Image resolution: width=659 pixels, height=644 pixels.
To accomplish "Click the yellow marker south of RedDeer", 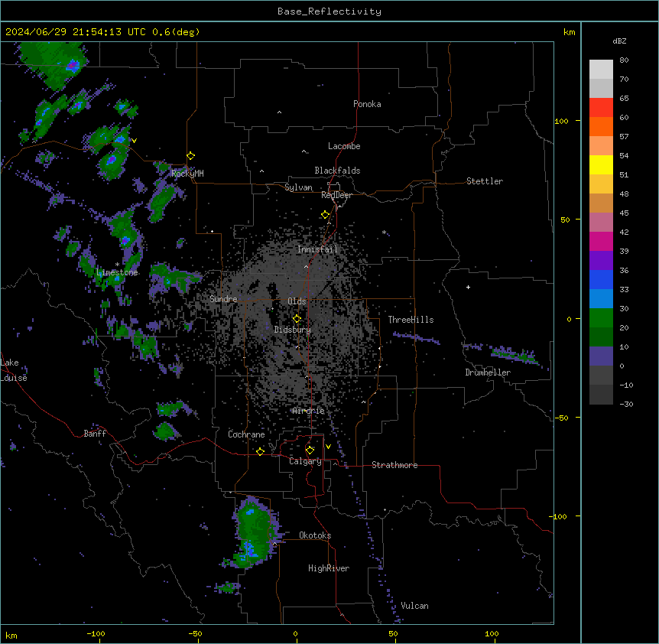I will [x=326, y=215].
